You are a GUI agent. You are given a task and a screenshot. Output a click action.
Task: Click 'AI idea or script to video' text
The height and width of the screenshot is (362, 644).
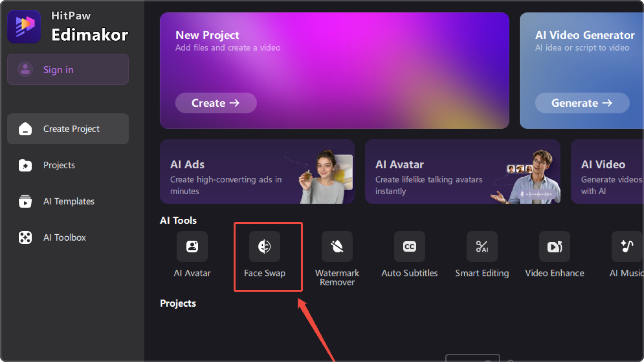[582, 48]
